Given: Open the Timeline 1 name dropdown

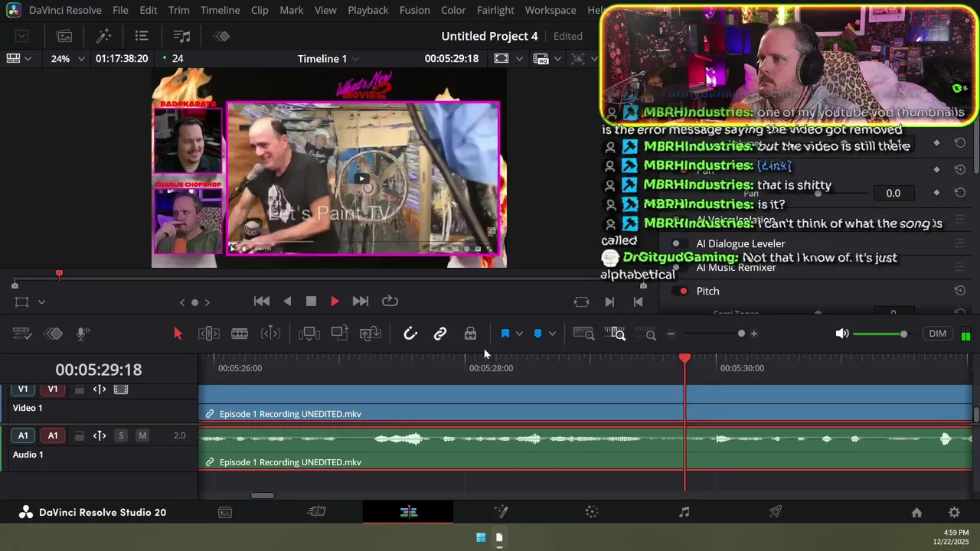Looking at the screenshot, I should point(329,59).
